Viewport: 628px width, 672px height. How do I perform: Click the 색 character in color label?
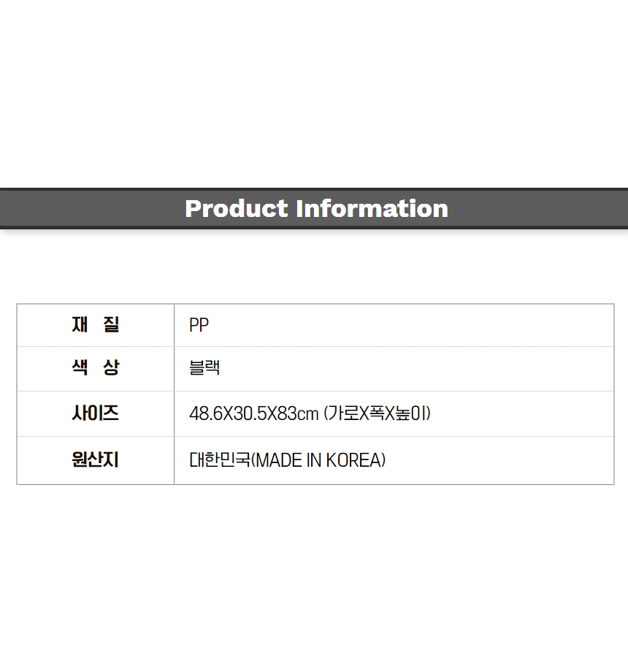(80, 367)
